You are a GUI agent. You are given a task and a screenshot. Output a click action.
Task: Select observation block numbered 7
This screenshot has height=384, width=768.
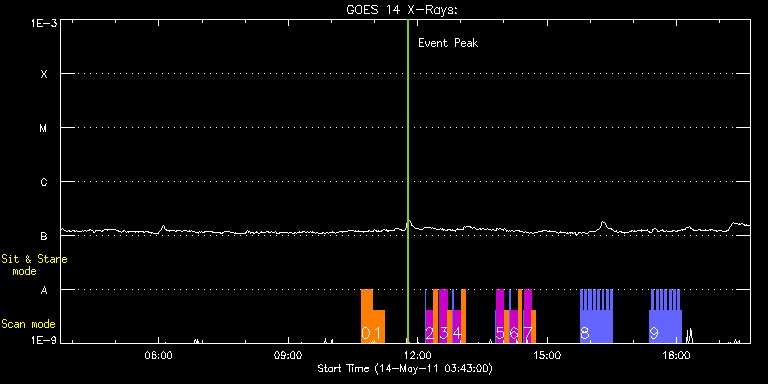(x=528, y=316)
